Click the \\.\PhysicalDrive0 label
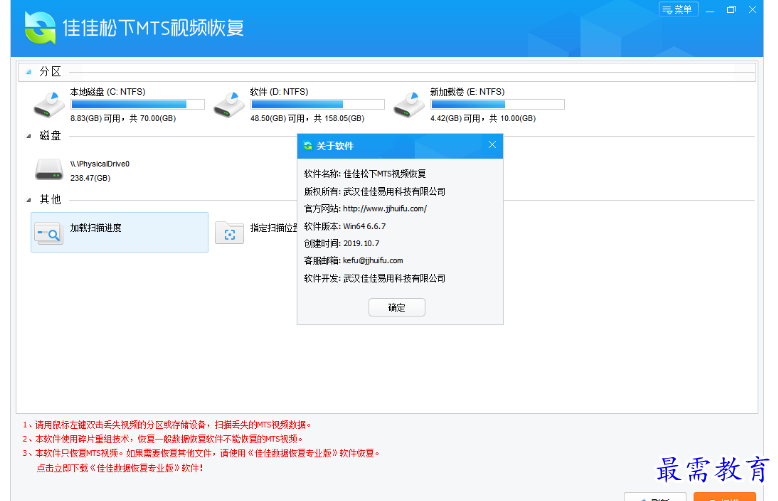This screenshot has width=778, height=501. click(x=100, y=164)
